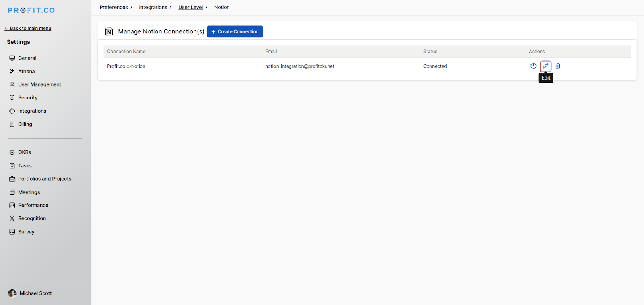Open Recognition settings
The width and height of the screenshot is (644, 305).
pyautogui.click(x=32, y=218)
